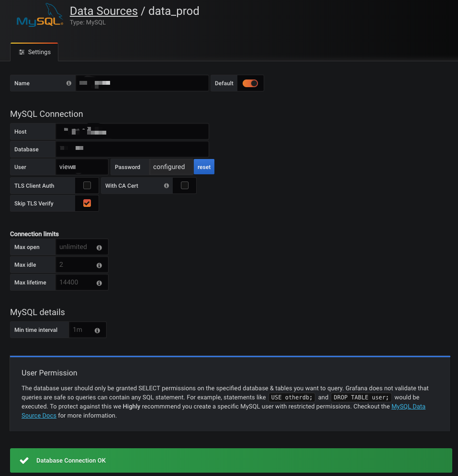Click the 'User Permission' heading

click(x=49, y=373)
